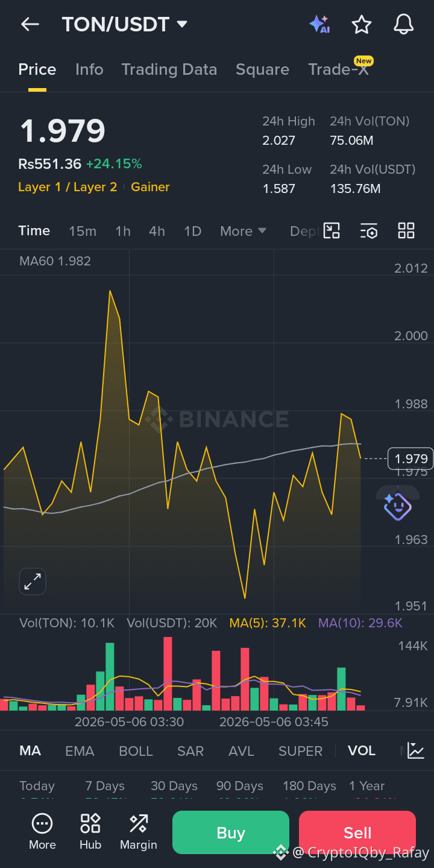Add TON/USDT to favorites with star icon
The image size is (434, 868).
(x=362, y=24)
